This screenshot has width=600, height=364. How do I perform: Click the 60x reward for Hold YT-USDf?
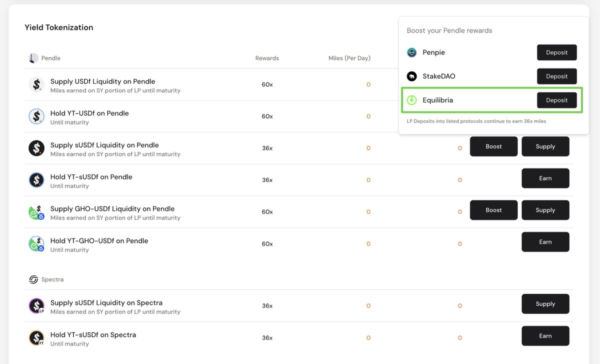(267, 116)
